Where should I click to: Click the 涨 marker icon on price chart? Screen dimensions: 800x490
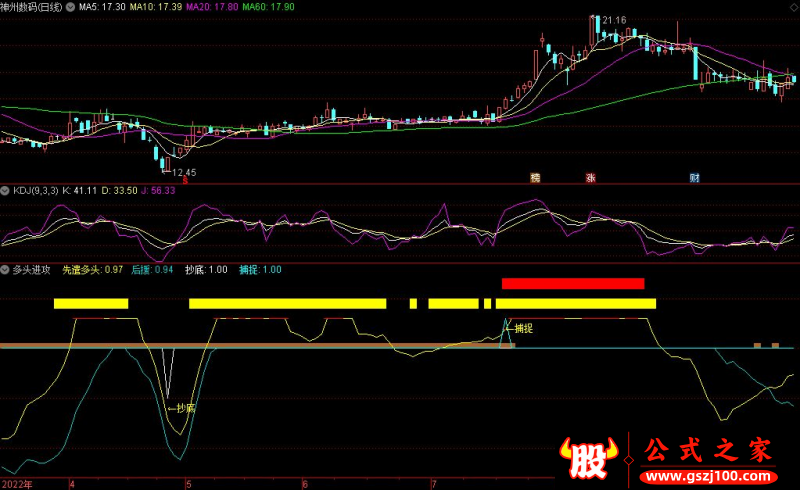coord(591,178)
